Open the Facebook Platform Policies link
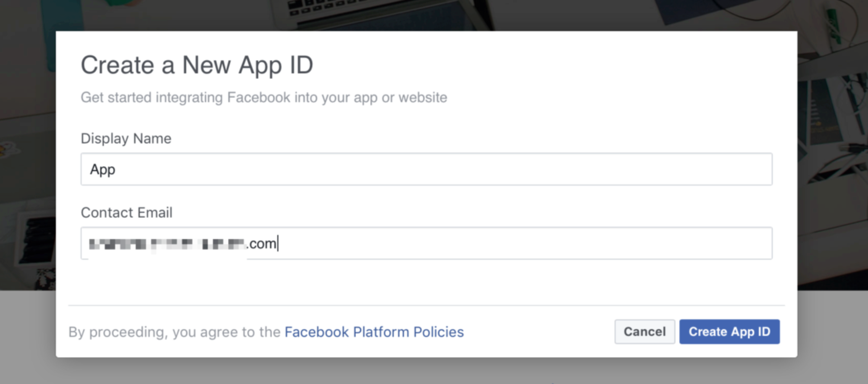The image size is (868, 384). tap(374, 332)
